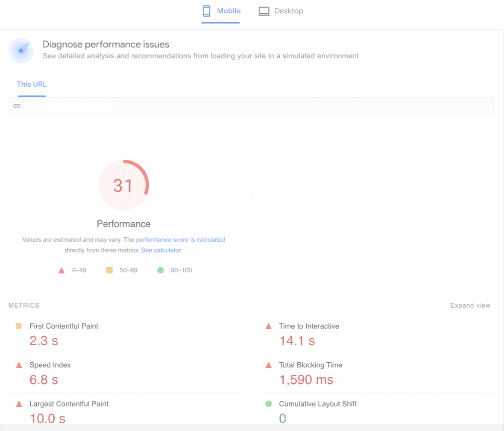Switch to the Desktop tab
Screen dimensions: 504x431
point(281,11)
